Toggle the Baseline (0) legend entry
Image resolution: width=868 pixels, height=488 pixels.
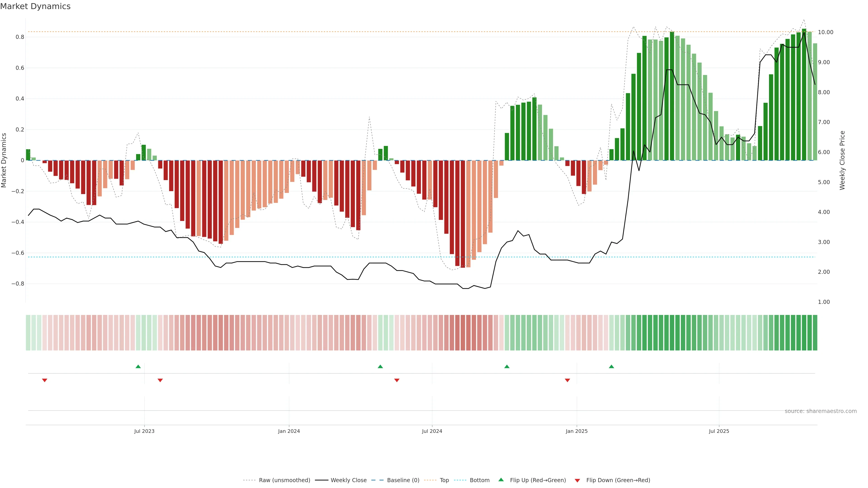click(403, 480)
